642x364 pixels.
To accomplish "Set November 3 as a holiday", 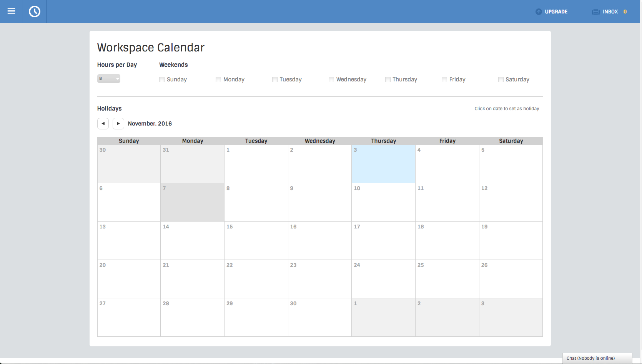I will point(383,164).
